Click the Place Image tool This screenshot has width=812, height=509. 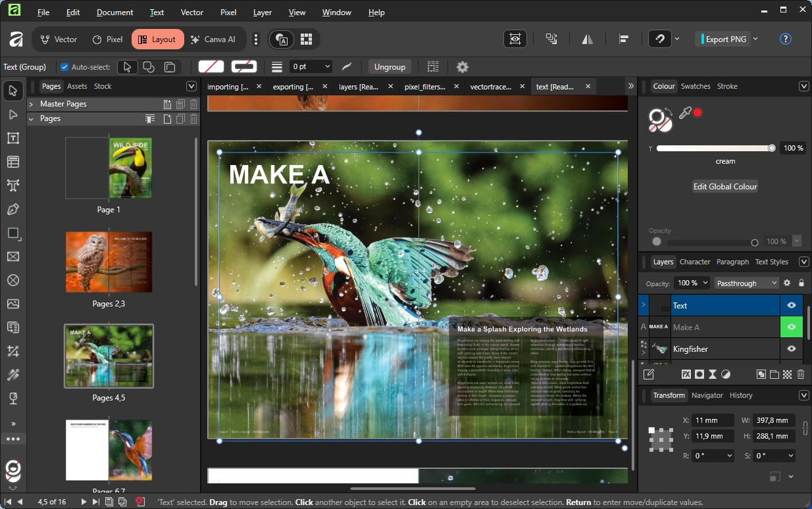click(13, 304)
